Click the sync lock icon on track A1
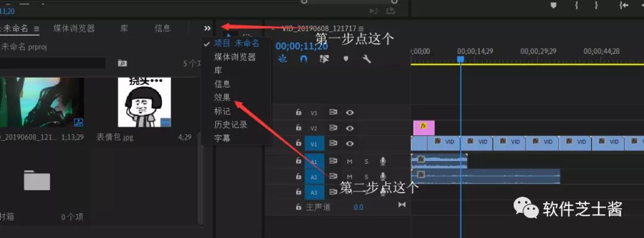Image resolution: width=644 pixels, height=238 pixels. 333,161
